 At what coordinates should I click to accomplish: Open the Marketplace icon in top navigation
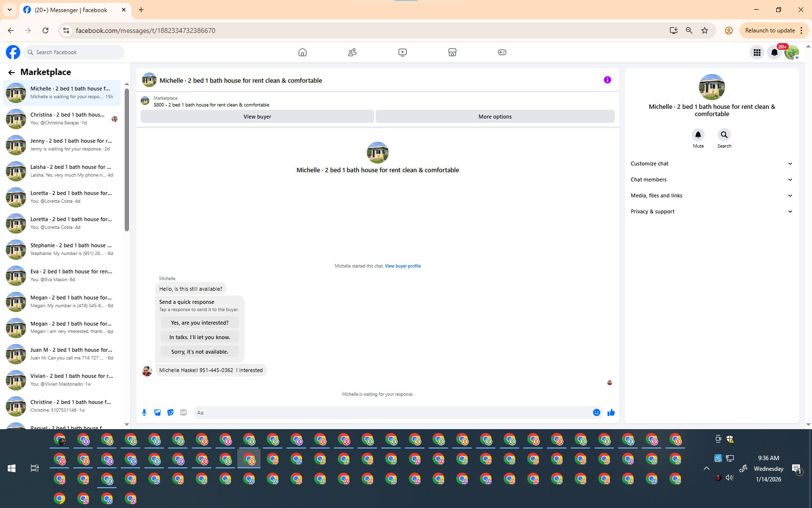[452, 52]
